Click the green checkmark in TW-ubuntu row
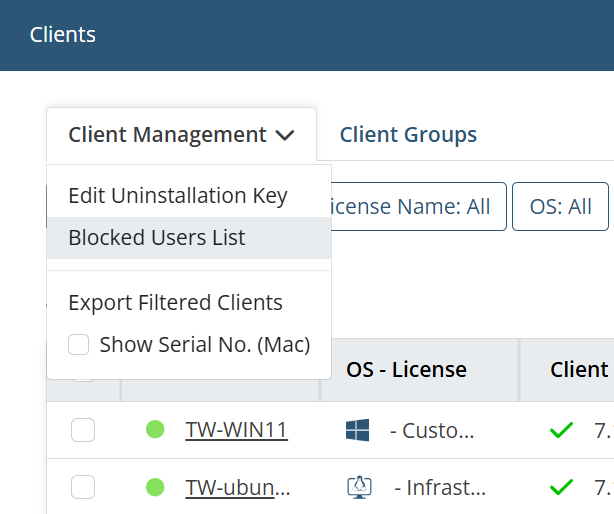 coord(561,487)
